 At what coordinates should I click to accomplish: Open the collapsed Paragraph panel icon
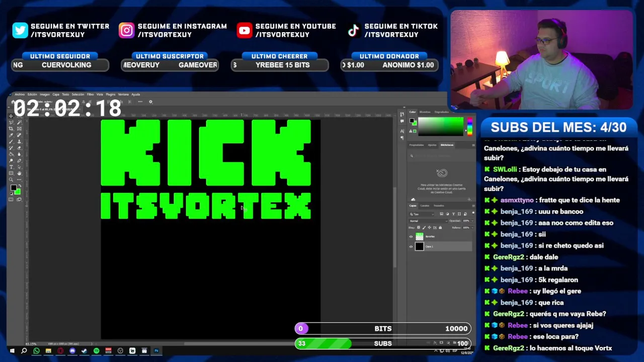(402, 138)
